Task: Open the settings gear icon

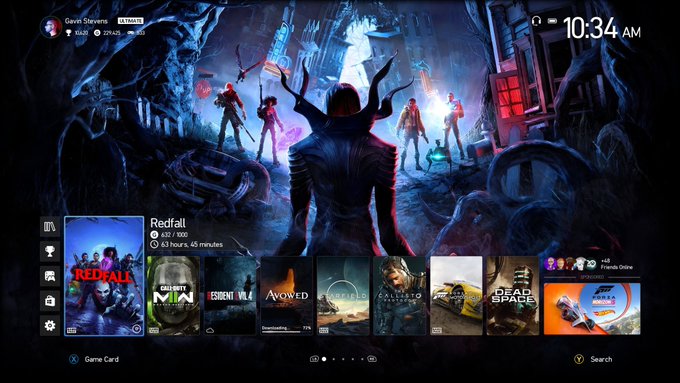Action: point(50,325)
